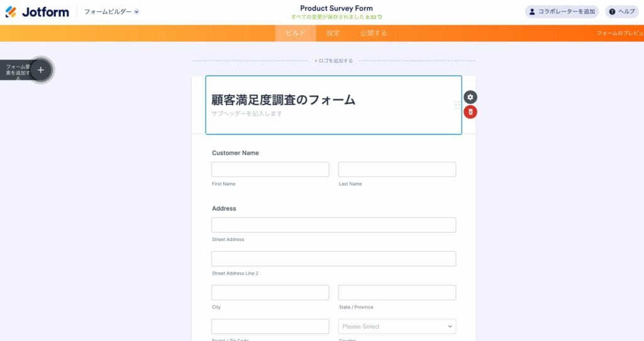644x341 pixels.
Task: Click the City sublabel
Action: 216,307
